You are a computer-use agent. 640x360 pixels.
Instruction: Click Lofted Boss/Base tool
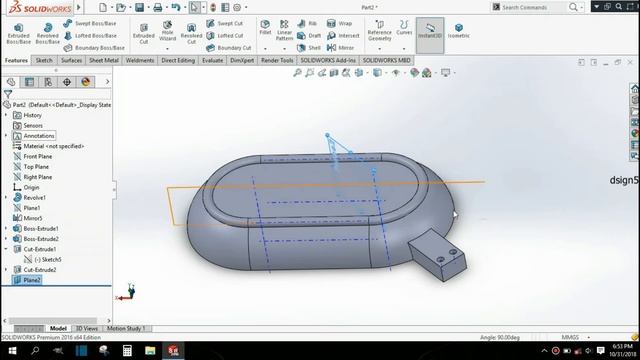click(90, 36)
